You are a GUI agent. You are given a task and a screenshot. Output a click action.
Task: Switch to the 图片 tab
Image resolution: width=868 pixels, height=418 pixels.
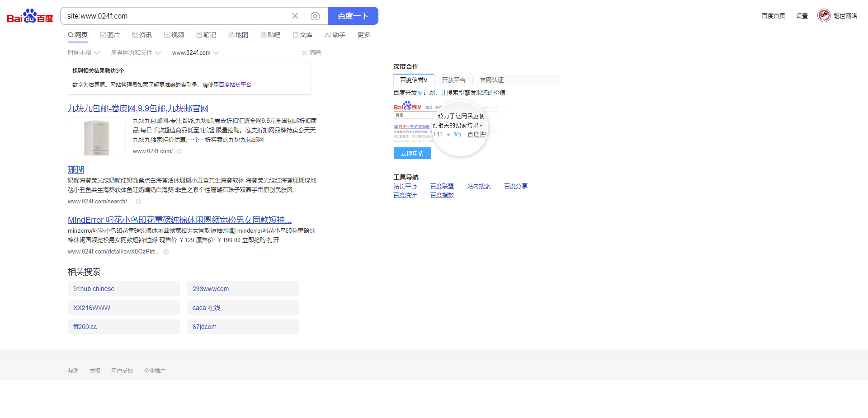pyautogui.click(x=110, y=35)
